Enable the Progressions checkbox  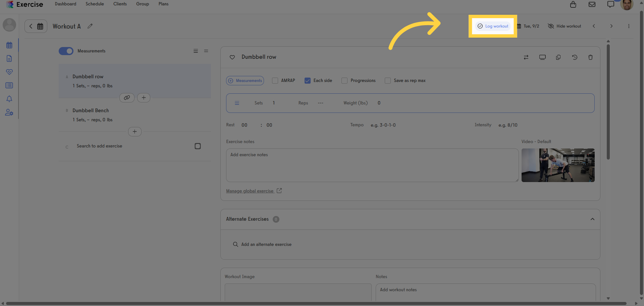coord(344,81)
